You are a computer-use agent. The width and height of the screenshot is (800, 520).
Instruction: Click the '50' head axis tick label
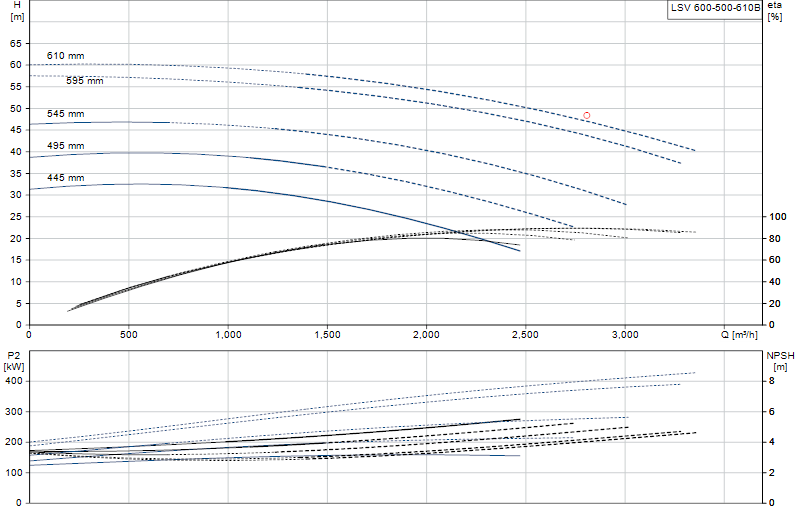16,109
